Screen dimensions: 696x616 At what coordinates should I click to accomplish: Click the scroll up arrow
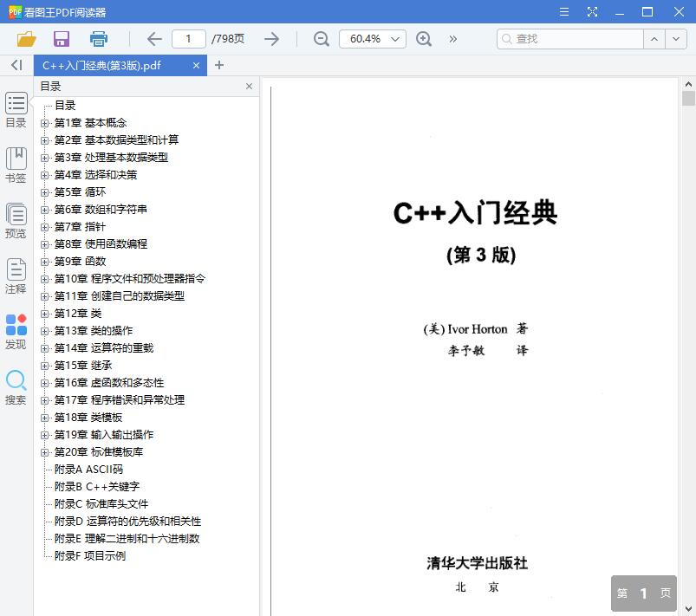pos(688,83)
